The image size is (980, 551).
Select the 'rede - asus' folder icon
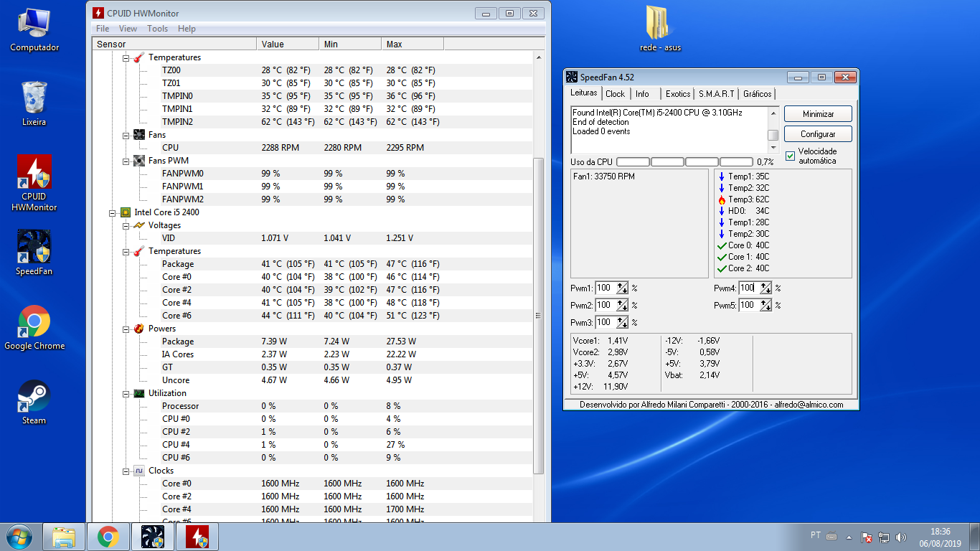click(661, 29)
